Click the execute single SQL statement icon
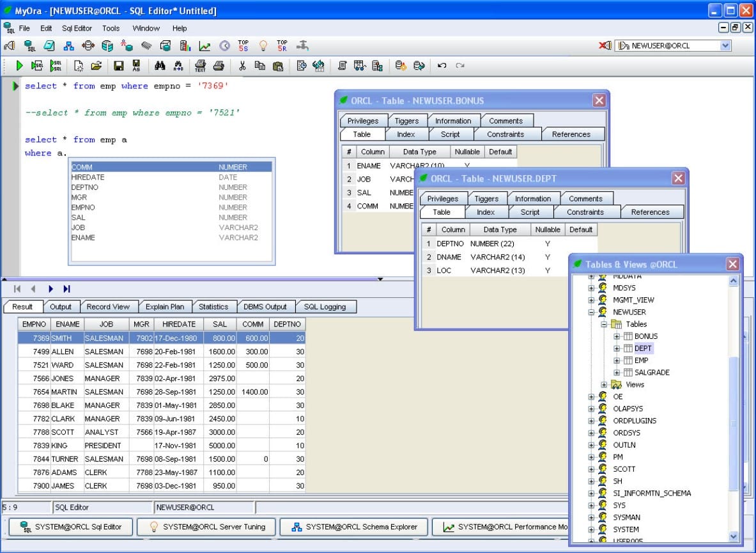Image resolution: width=756 pixels, height=553 pixels. [36, 66]
